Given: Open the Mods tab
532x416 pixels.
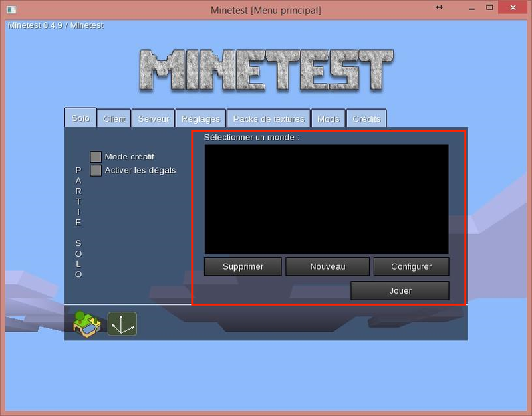Looking at the screenshot, I should 328,119.
